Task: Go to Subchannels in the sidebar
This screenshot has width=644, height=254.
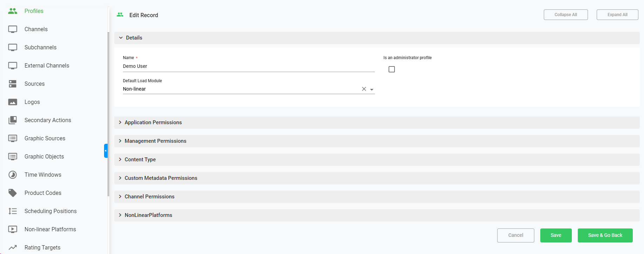Action: tap(40, 48)
